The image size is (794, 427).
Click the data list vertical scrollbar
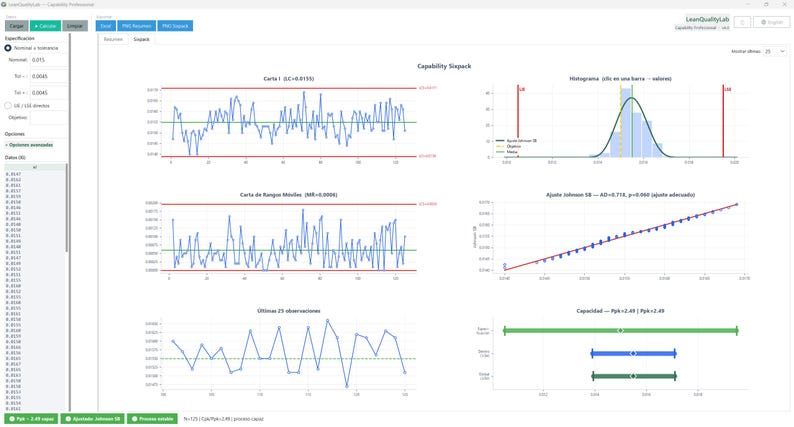(67, 208)
